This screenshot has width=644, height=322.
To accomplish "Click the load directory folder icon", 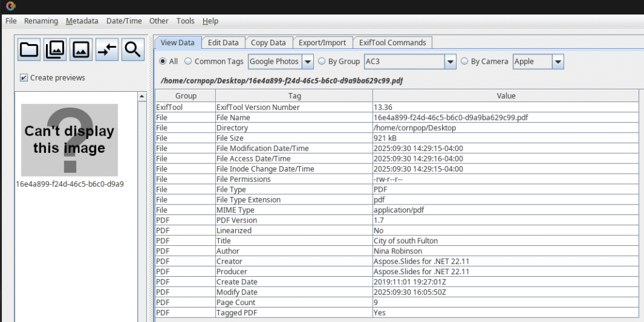I will click(x=29, y=50).
